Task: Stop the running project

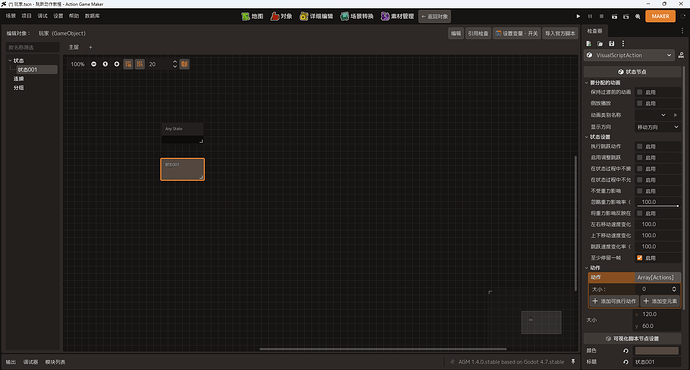Action: pyautogui.click(x=602, y=16)
